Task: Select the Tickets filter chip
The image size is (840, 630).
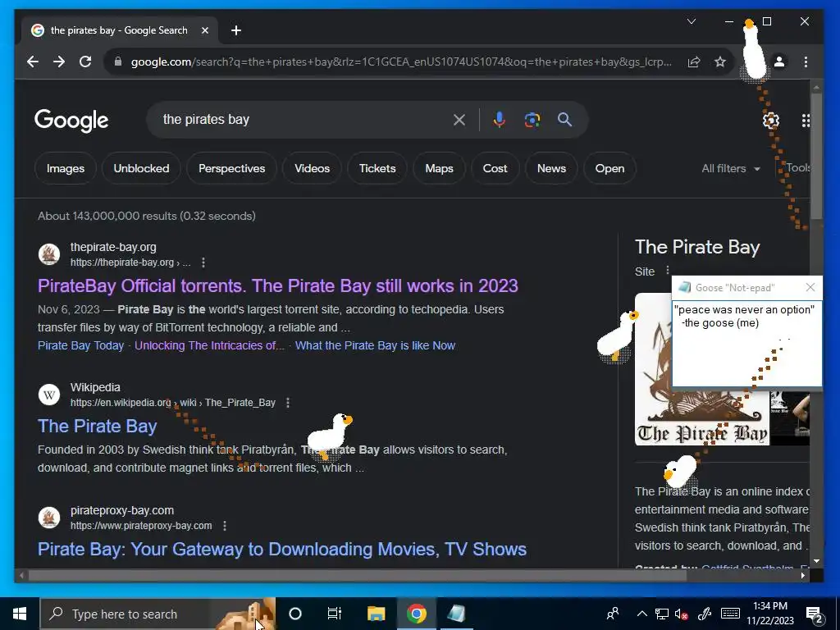Action: [377, 168]
